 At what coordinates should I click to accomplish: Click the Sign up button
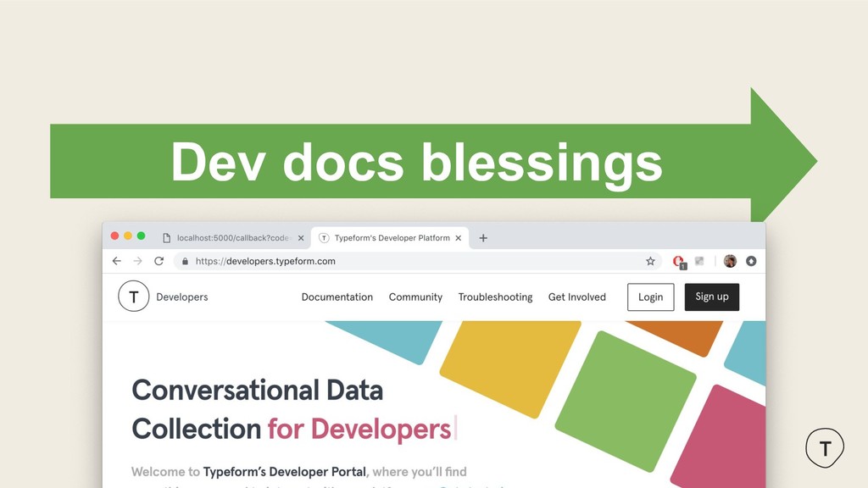point(712,297)
